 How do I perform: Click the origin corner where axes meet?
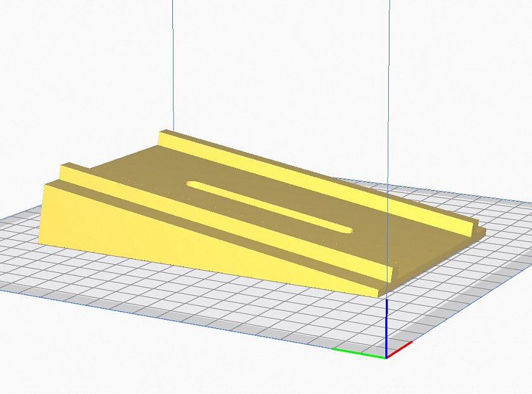tap(386, 357)
